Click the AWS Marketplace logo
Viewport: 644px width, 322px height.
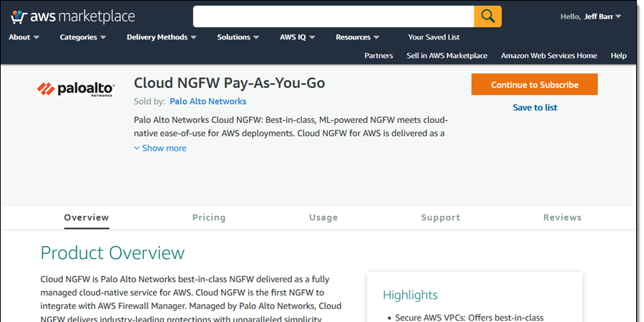tap(73, 16)
